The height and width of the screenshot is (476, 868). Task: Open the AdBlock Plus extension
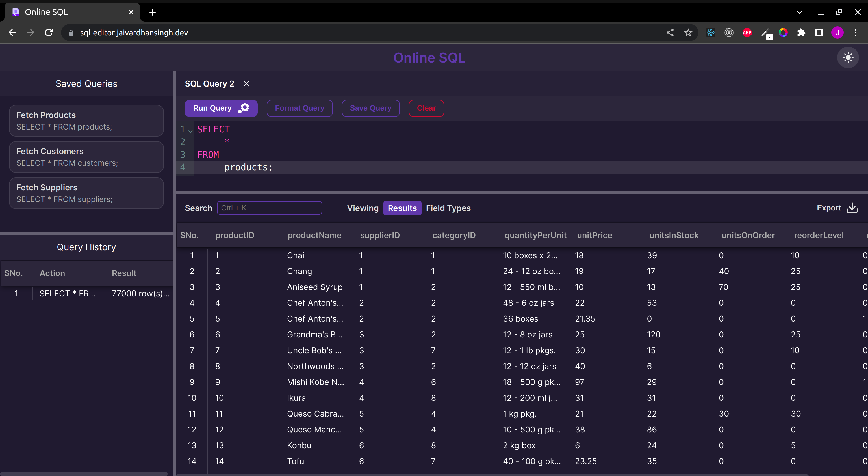click(747, 33)
